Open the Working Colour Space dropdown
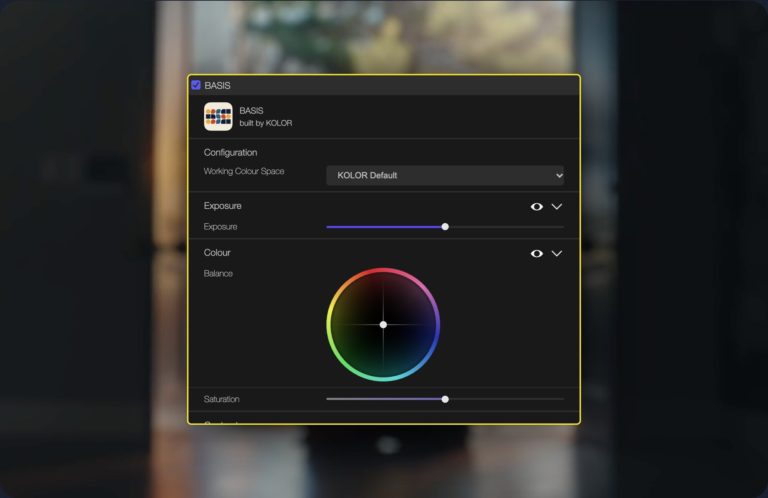Image resolution: width=768 pixels, height=498 pixels. tap(445, 175)
